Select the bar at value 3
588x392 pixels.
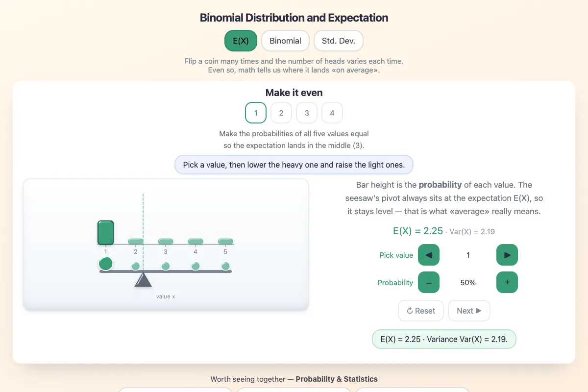[x=166, y=241]
